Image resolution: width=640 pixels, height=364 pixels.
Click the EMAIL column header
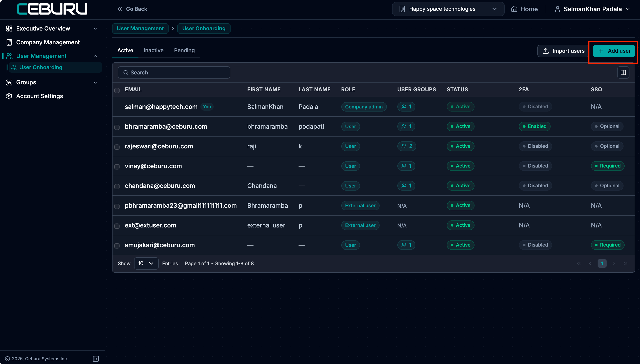click(133, 90)
